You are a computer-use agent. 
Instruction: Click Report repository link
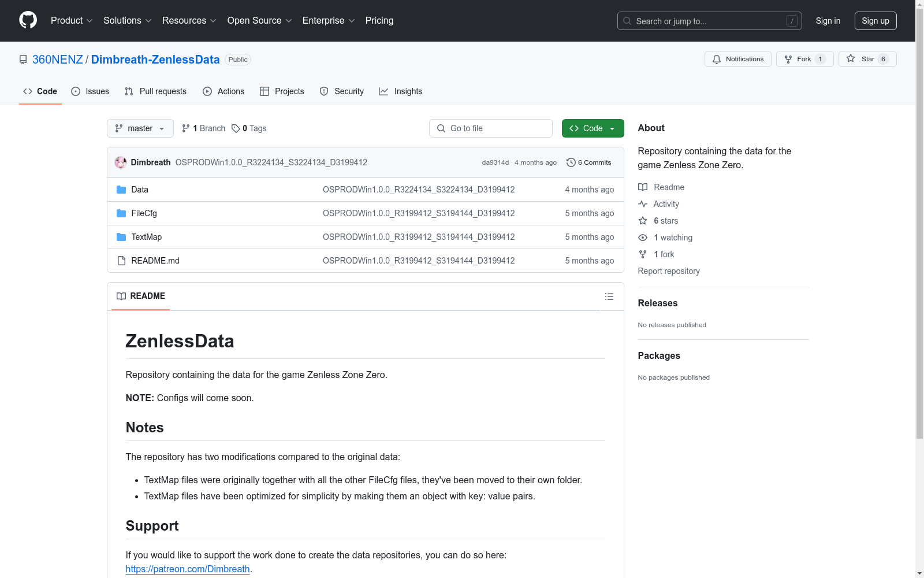click(669, 271)
